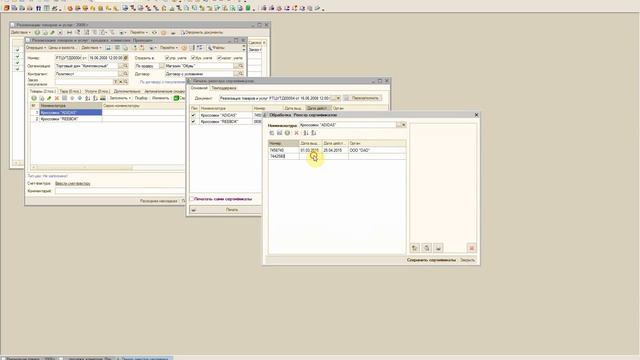Screen dimensions: 640x360
Task: Open the Операция menu in Реализация document
Action: pos(36,48)
